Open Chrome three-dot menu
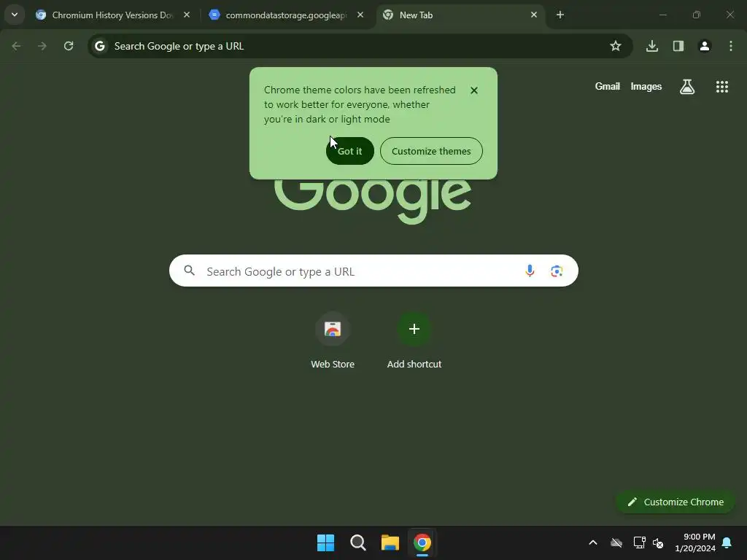 pos(731,46)
